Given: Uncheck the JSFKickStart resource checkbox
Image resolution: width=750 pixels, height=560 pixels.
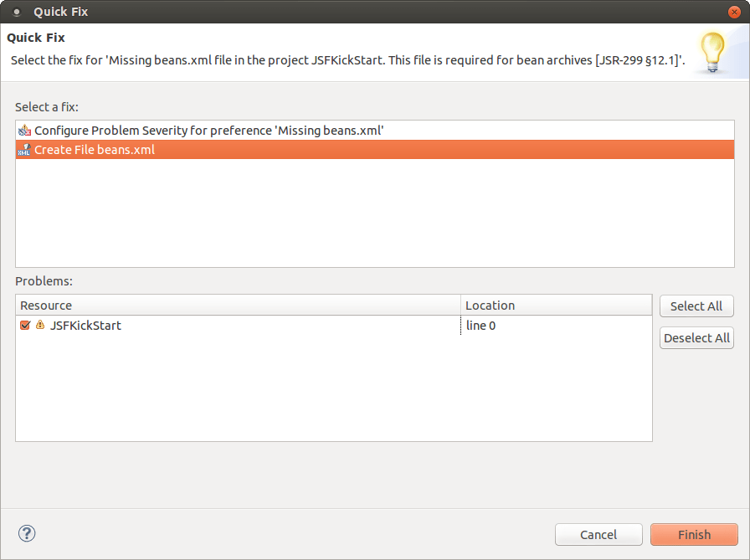Looking at the screenshot, I should [x=24, y=325].
